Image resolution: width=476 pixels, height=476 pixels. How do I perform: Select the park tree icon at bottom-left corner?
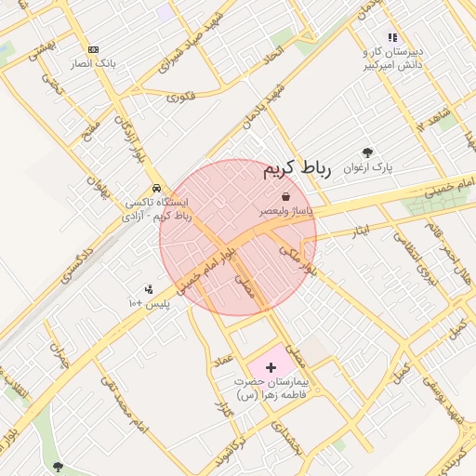point(58,467)
